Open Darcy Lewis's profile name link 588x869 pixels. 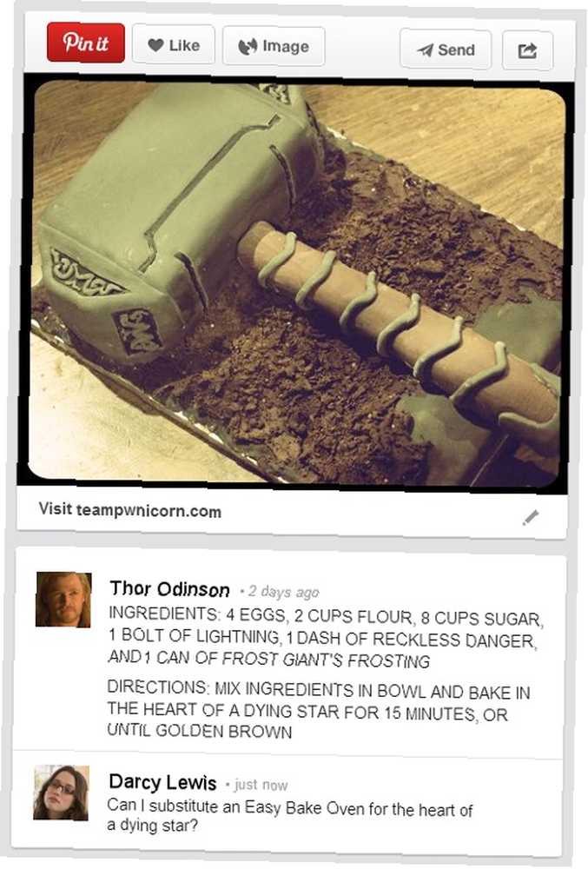pos(162,782)
